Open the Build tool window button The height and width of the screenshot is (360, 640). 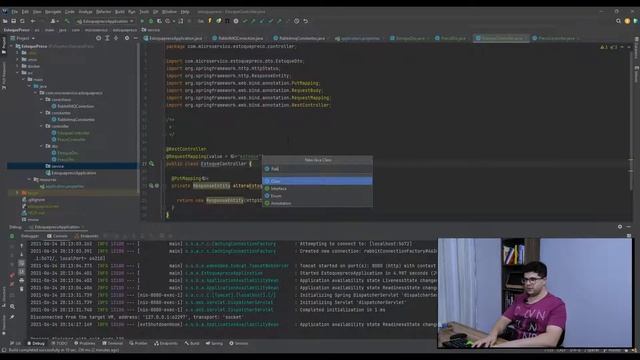pyautogui.click(x=192, y=343)
